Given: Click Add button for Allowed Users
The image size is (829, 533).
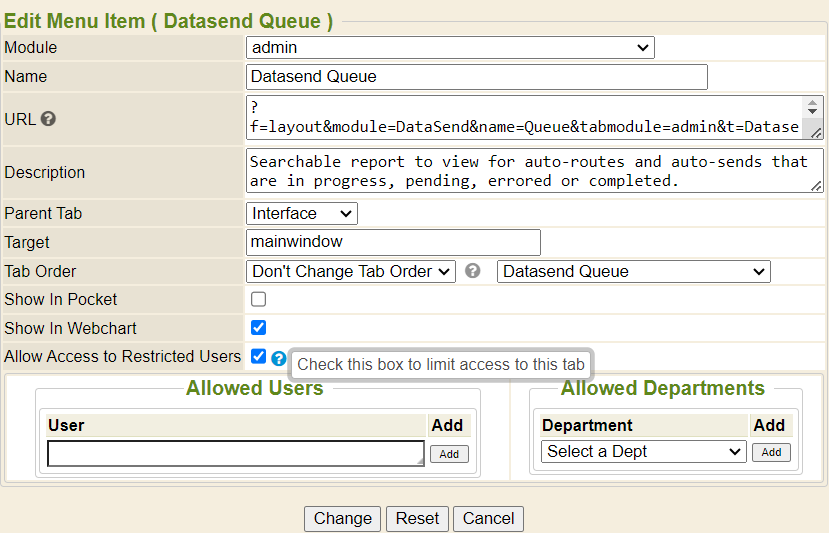Looking at the screenshot, I should point(449,454).
